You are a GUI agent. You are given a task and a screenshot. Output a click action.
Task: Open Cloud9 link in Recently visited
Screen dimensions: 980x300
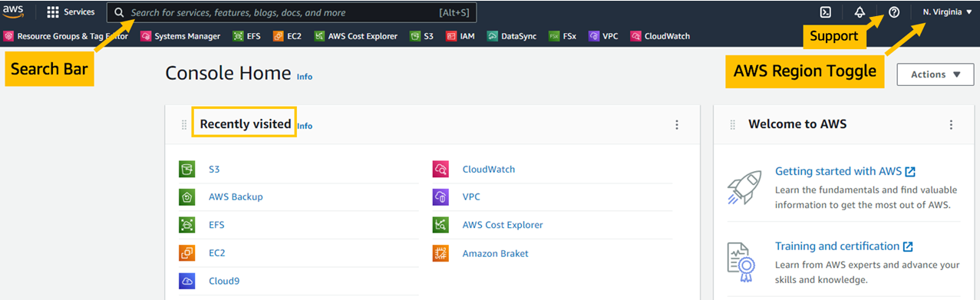(x=224, y=281)
